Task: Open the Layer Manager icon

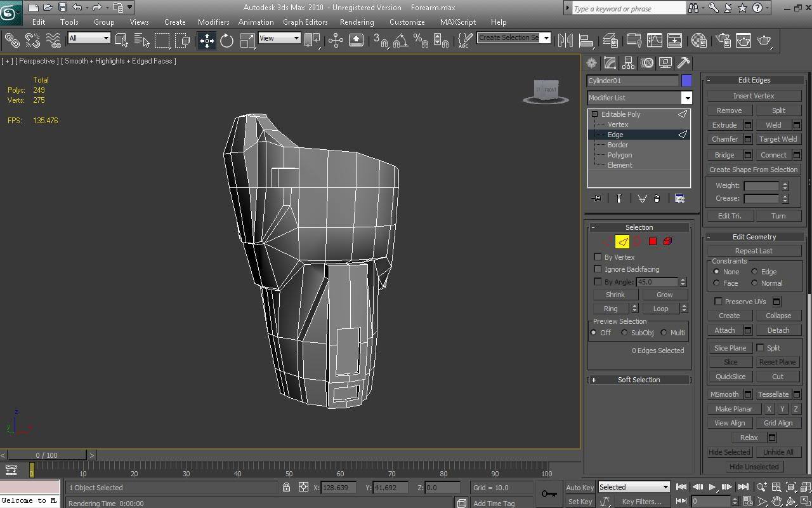Action: (611, 41)
